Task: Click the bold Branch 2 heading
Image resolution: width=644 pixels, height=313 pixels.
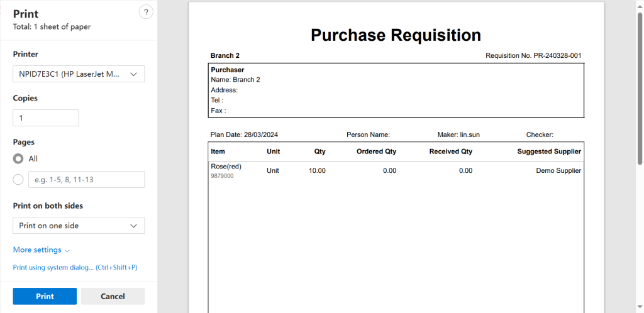Action: pos(225,55)
